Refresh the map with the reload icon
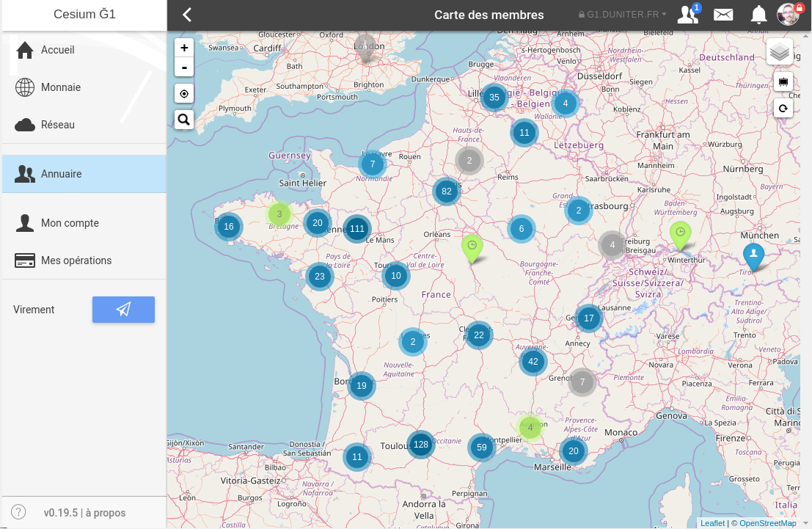This screenshot has width=812, height=529. [x=783, y=109]
